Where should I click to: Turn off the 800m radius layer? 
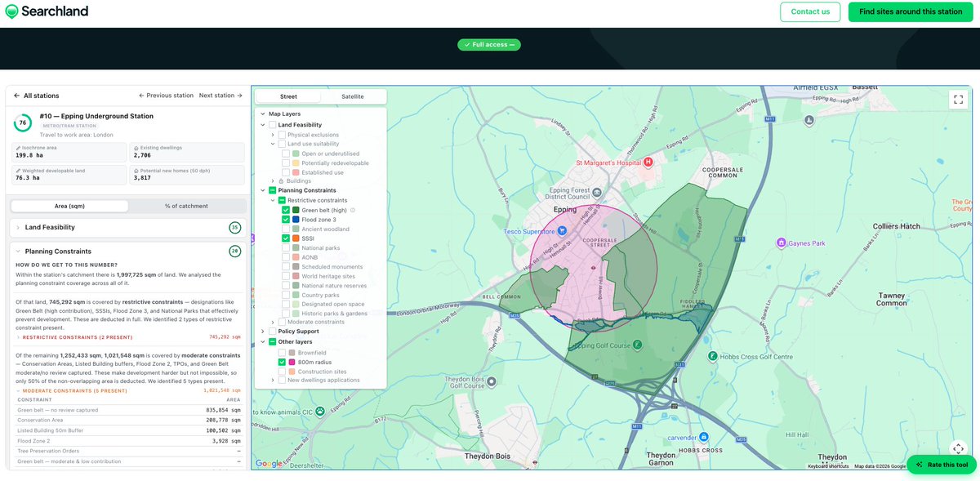click(282, 362)
